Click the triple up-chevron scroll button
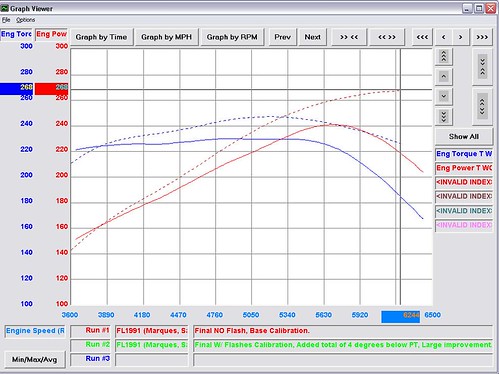 pos(444,57)
